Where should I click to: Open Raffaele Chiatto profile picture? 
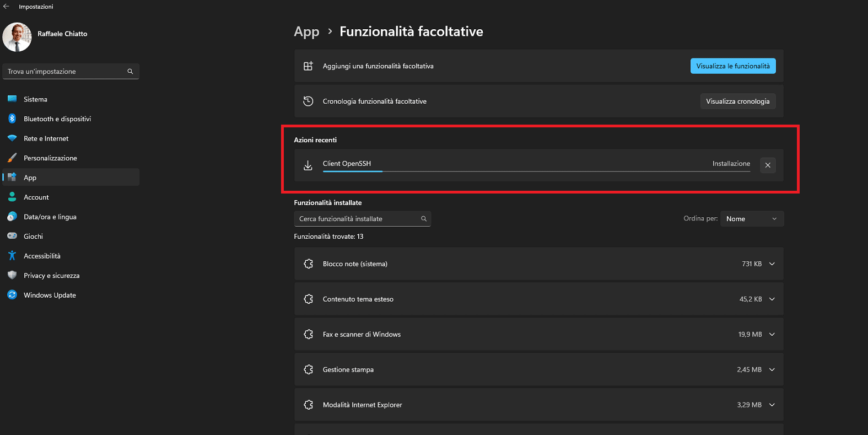click(17, 37)
